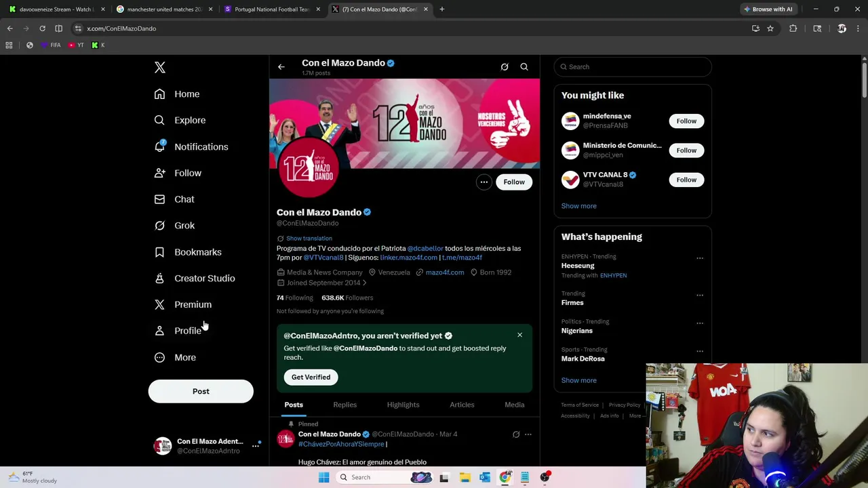The image size is (868, 488).
Task: Open Nigerians trend options menu
Action: tap(700, 323)
